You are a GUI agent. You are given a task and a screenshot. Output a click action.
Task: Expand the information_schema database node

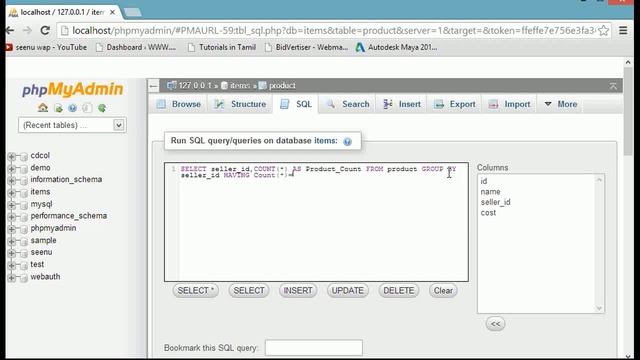[11, 180]
